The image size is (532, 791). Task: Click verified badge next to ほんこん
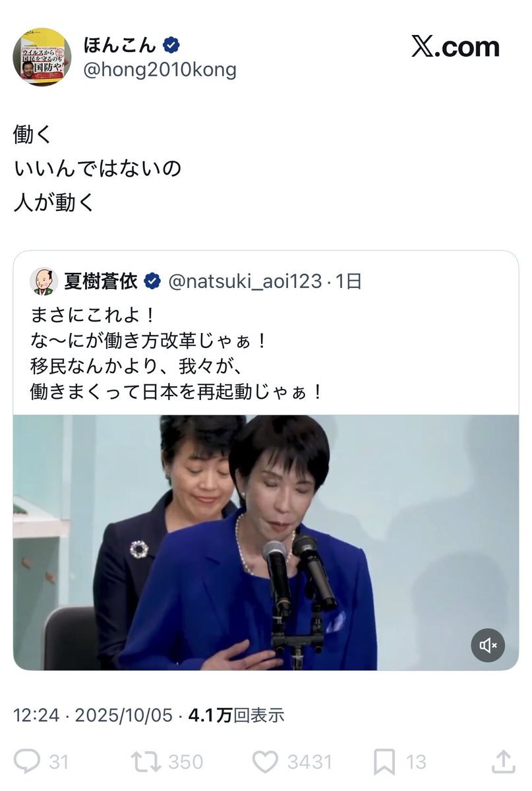[171, 45]
